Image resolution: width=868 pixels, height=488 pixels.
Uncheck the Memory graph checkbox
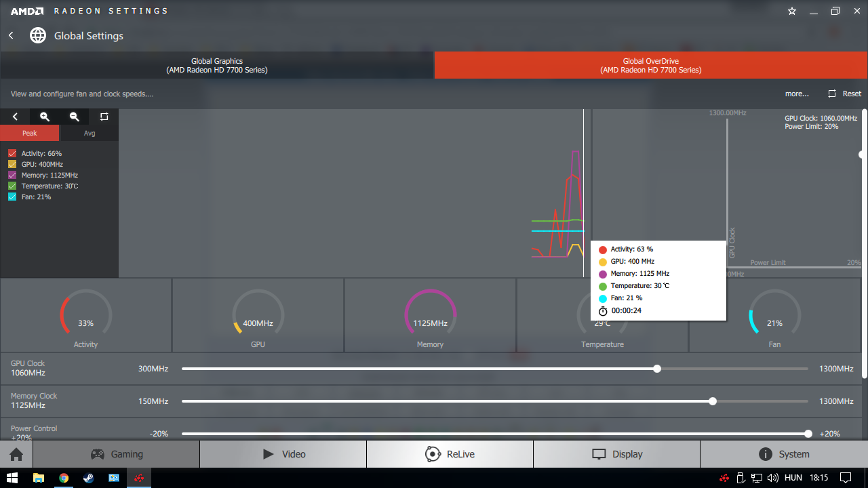12,176
